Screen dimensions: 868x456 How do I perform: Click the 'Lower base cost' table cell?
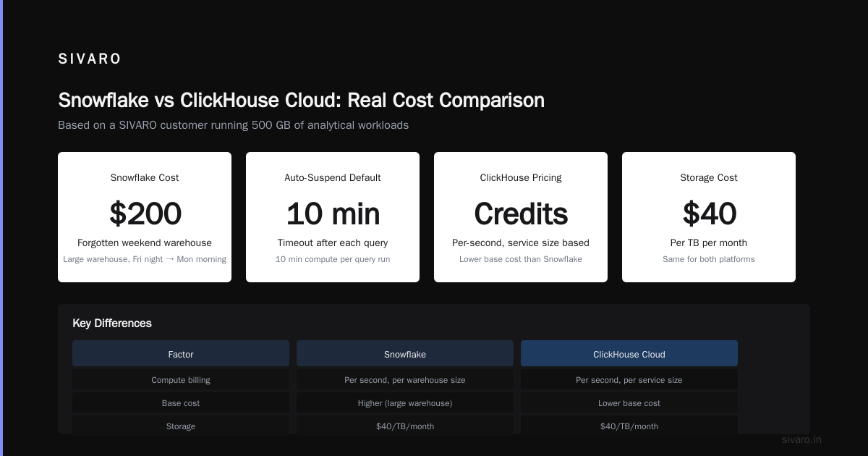[x=629, y=403]
